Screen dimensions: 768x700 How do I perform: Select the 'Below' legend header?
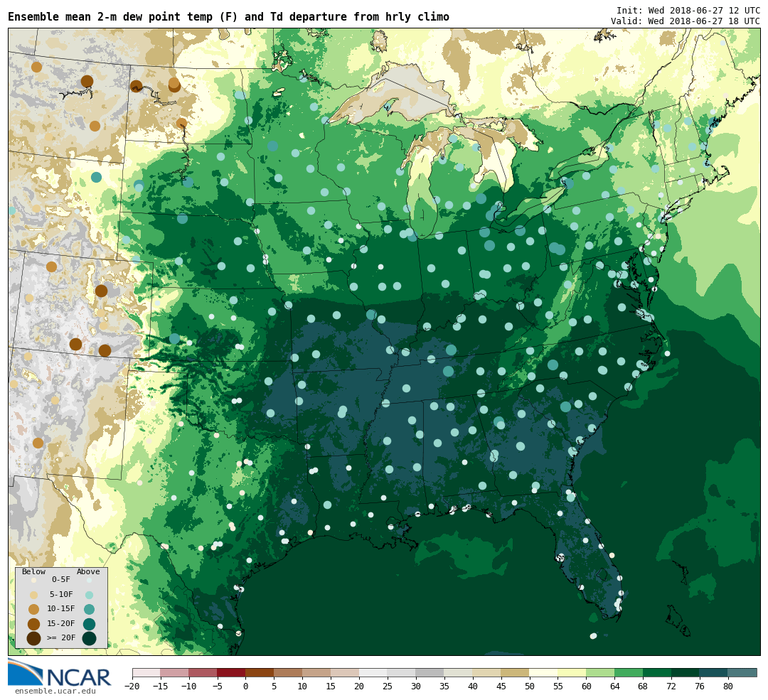coord(34,571)
